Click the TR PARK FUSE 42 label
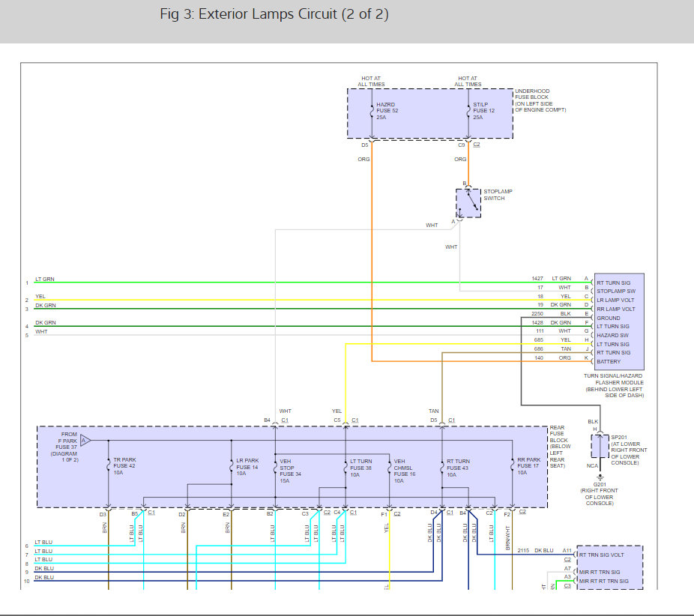Image resolution: width=694 pixels, height=616 pixels. [x=124, y=466]
